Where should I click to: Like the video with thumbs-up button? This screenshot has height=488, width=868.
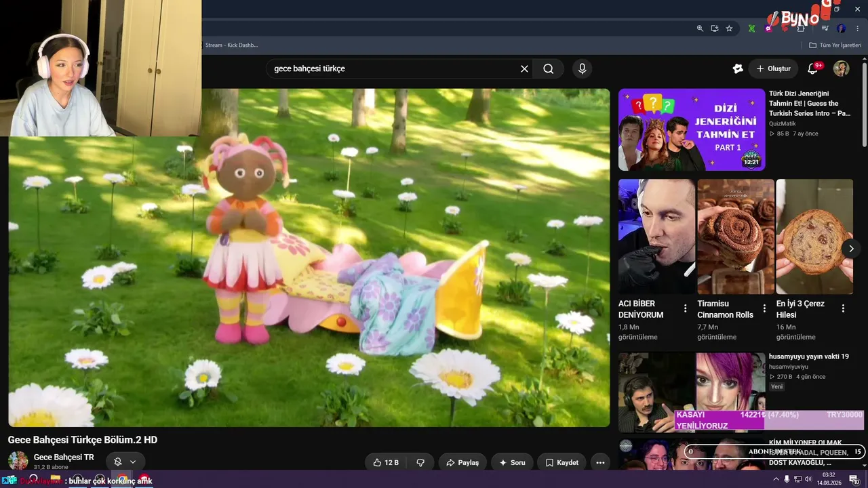click(x=386, y=462)
